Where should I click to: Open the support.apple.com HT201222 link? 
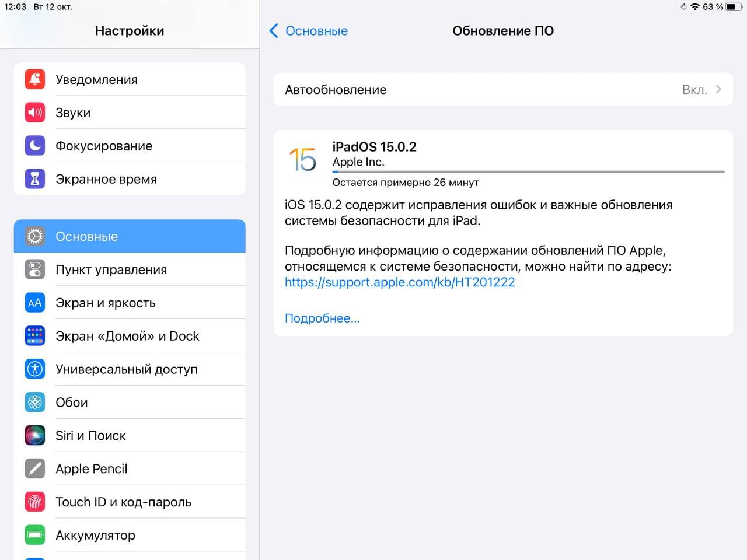pyautogui.click(x=400, y=282)
